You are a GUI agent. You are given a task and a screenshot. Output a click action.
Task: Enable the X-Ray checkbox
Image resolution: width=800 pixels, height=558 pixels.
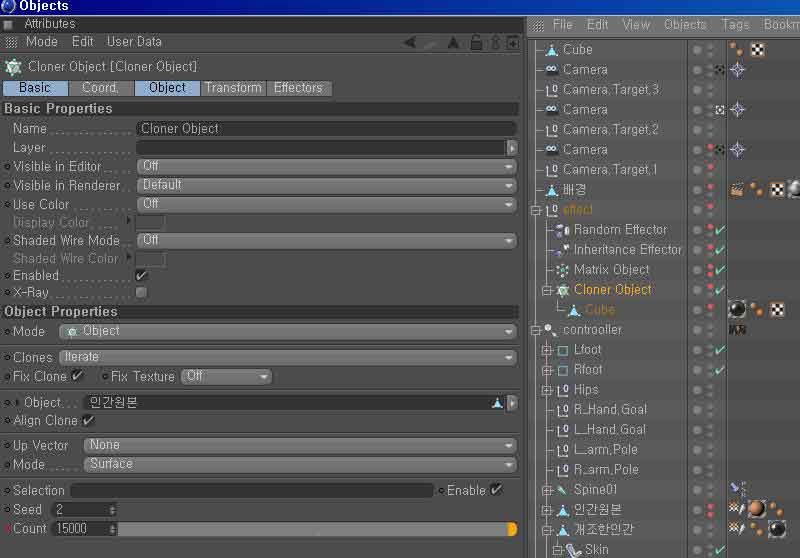click(141, 292)
